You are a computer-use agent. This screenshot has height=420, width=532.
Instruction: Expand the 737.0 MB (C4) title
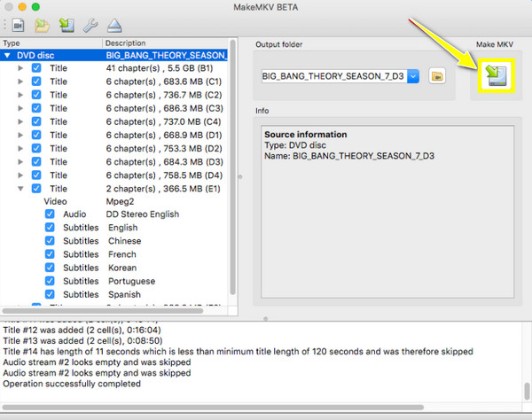pos(20,121)
